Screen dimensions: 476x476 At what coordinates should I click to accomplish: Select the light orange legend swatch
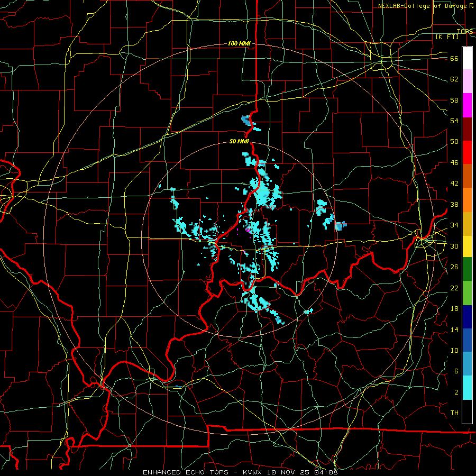(x=467, y=199)
